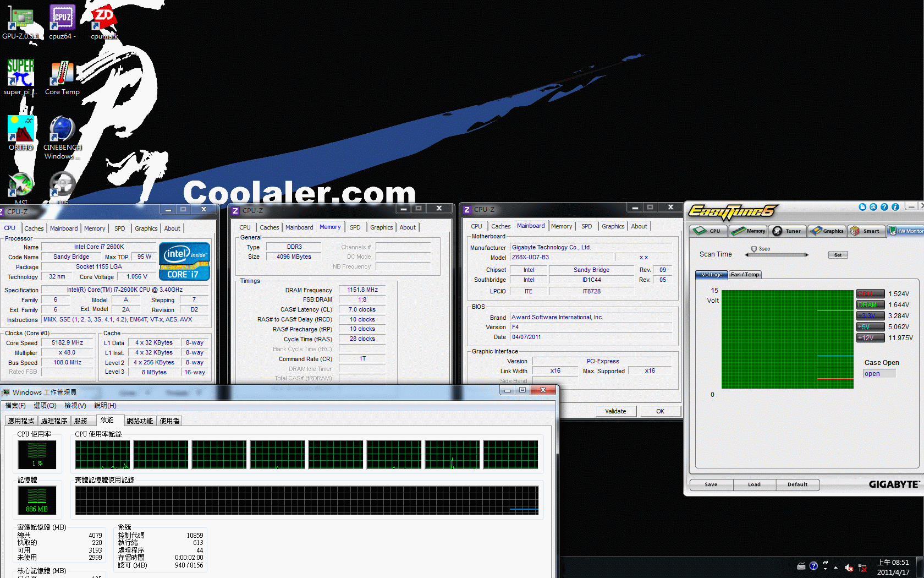The width and height of the screenshot is (924, 578).
Task: Click the document icon in EasyTune6 title bar
Action: click(862, 207)
